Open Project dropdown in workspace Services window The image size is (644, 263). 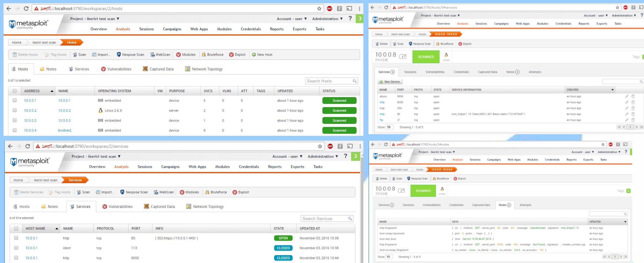(96, 156)
